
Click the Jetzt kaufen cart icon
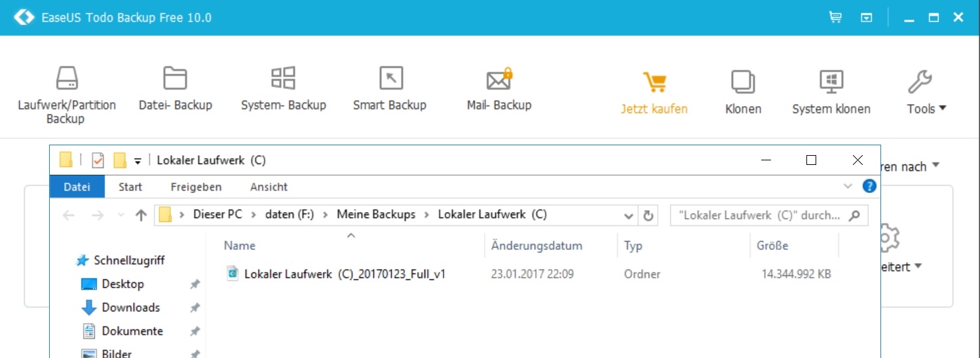click(654, 84)
